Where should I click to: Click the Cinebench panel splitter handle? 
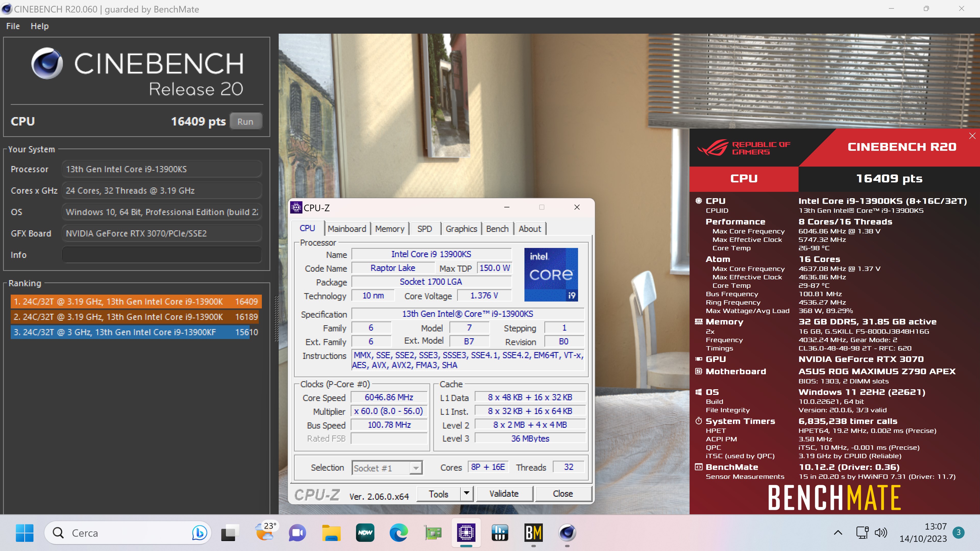click(x=276, y=319)
